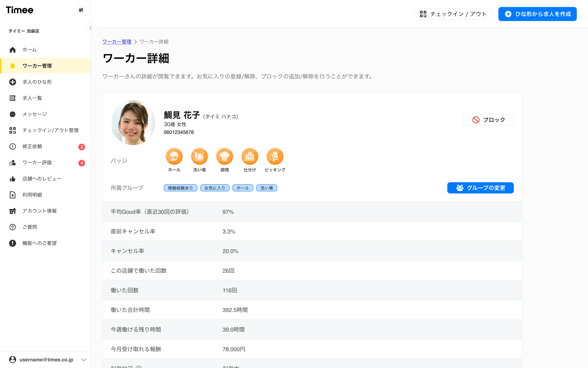Click the 調理 chef hat badge

point(225,156)
